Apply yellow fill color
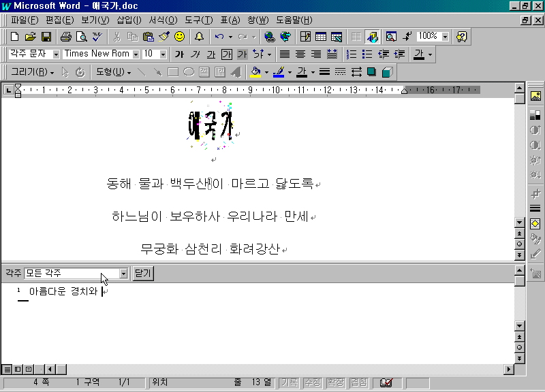This screenshot has height=392, width=545. pyautogui.click(x=256, y=72)
